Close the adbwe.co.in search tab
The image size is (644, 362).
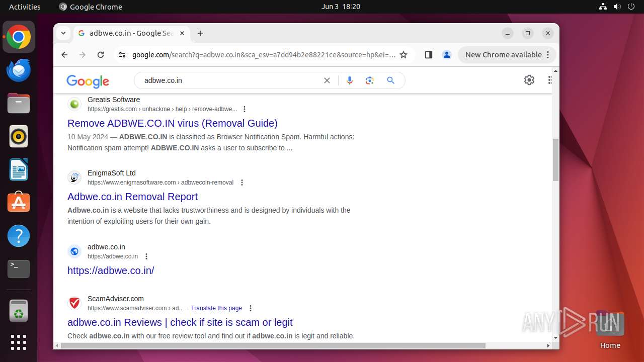click(182, 33)
